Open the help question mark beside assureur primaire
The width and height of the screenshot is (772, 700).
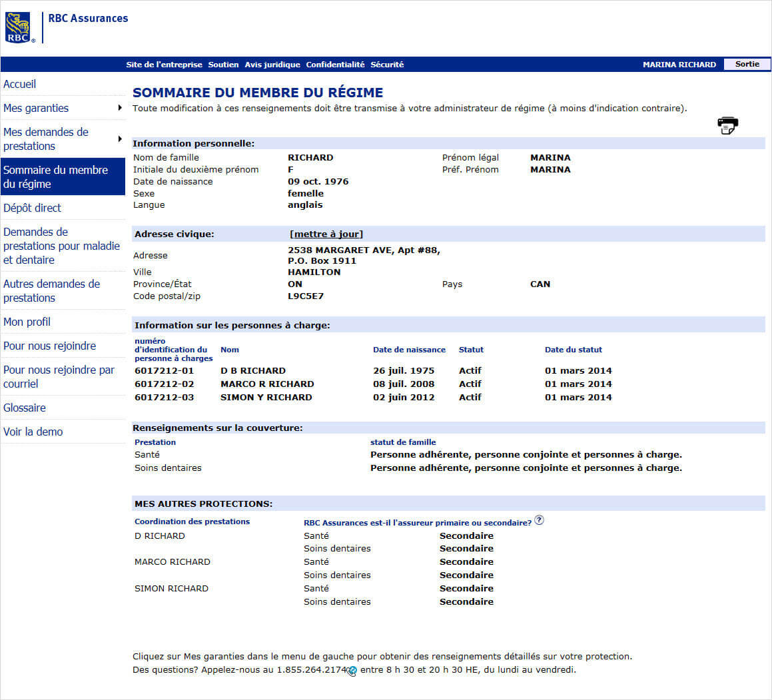(539, 520)
